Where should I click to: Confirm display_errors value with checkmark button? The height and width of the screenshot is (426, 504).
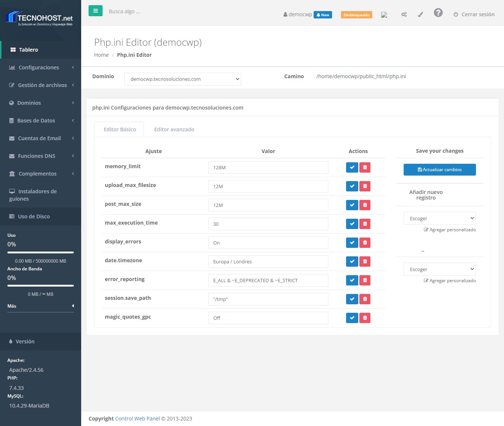click(x=352, y=243)
